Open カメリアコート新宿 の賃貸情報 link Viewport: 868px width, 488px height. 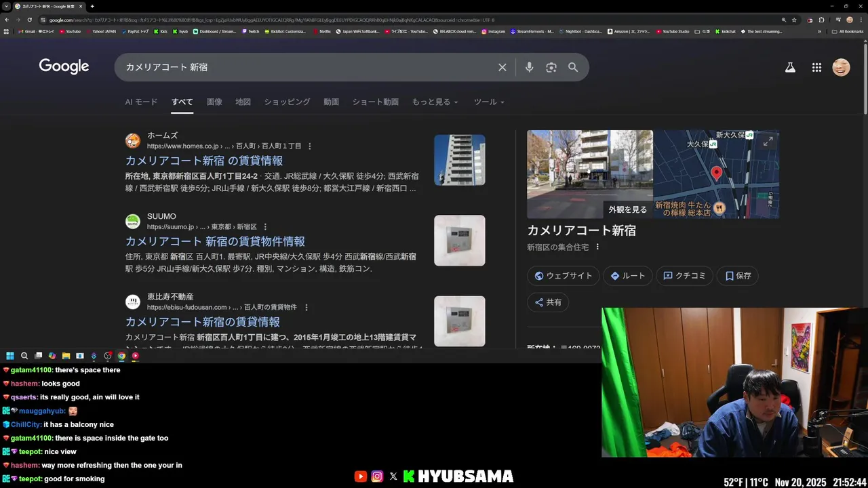click(x=204, y=161)
